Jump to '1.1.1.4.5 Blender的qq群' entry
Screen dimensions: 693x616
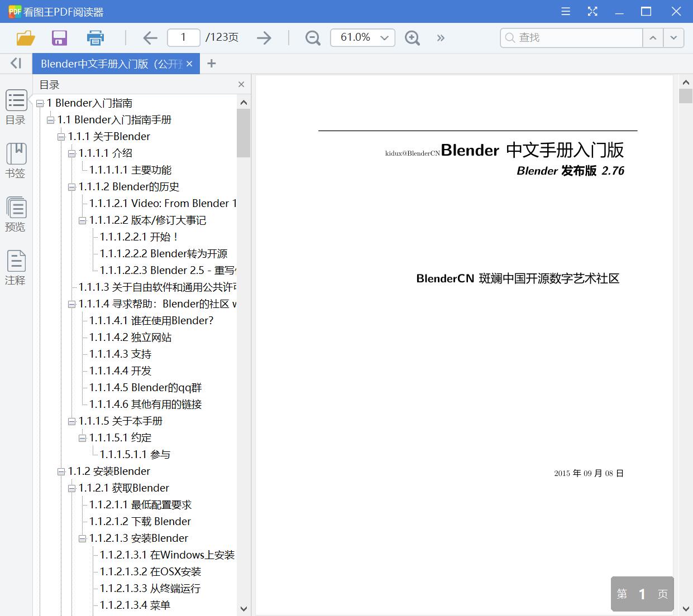tap(145, 387)
